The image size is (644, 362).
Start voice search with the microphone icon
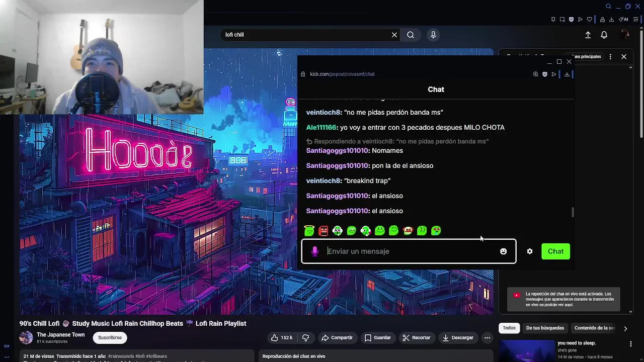(433, 35)
